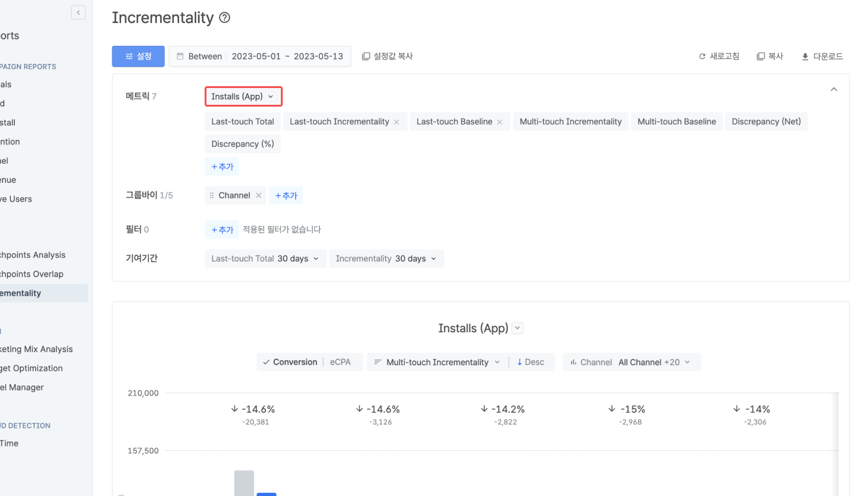Select the Last-touch Total metric chip
868x496 pixels.
pos(242,122)
